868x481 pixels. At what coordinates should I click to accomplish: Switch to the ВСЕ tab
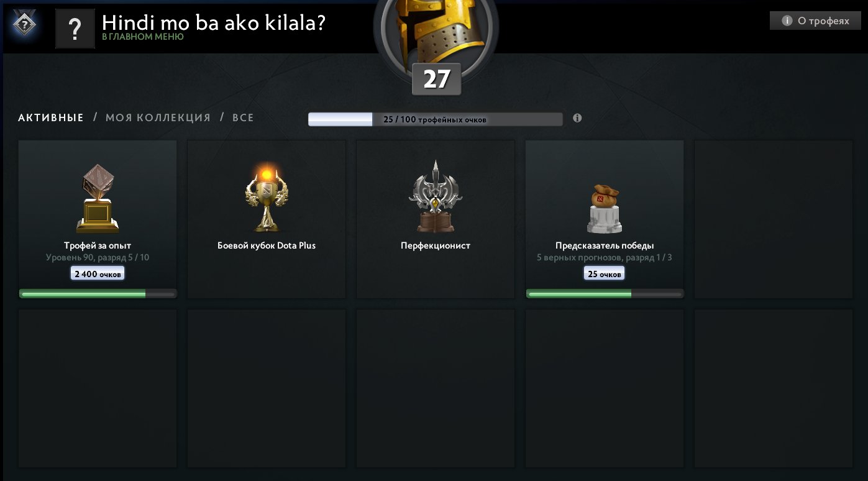(x=243, y=117)
